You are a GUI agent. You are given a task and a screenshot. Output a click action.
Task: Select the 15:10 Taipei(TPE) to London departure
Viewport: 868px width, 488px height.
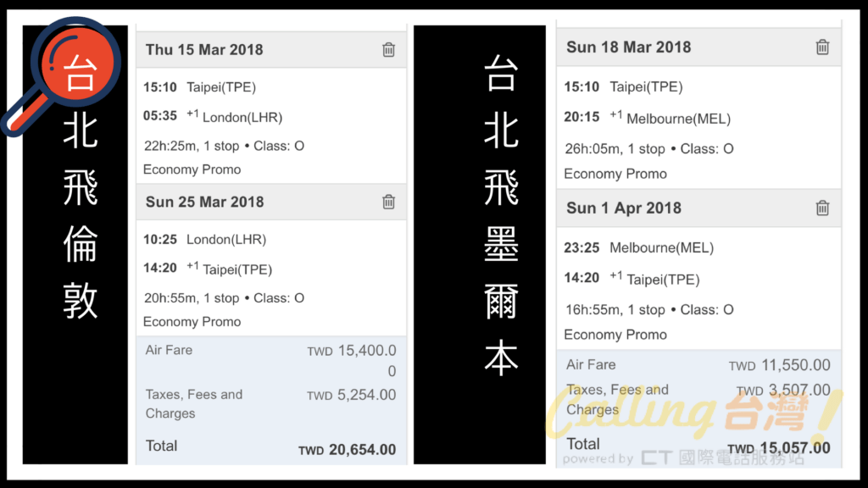pyautogui.click(x=200, y=87)
